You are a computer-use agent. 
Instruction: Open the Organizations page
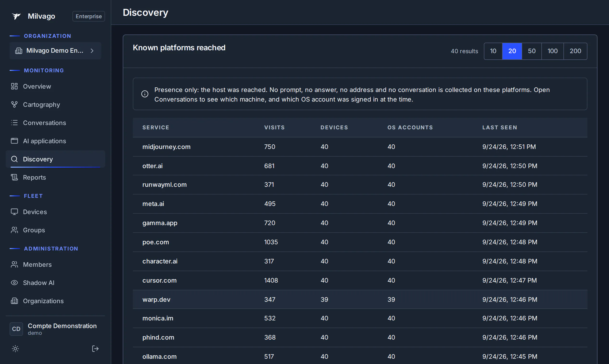(55, 301)
